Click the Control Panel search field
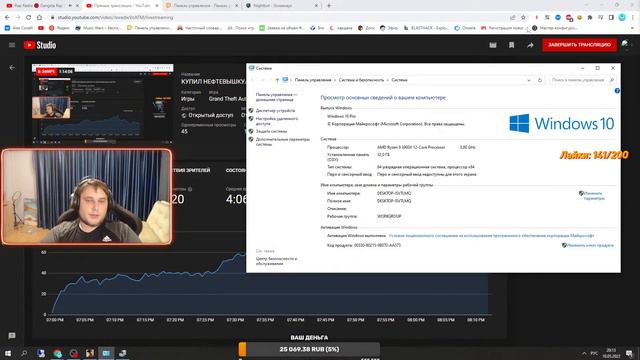This screenshot has width=640, height=360. pos(582,80)
